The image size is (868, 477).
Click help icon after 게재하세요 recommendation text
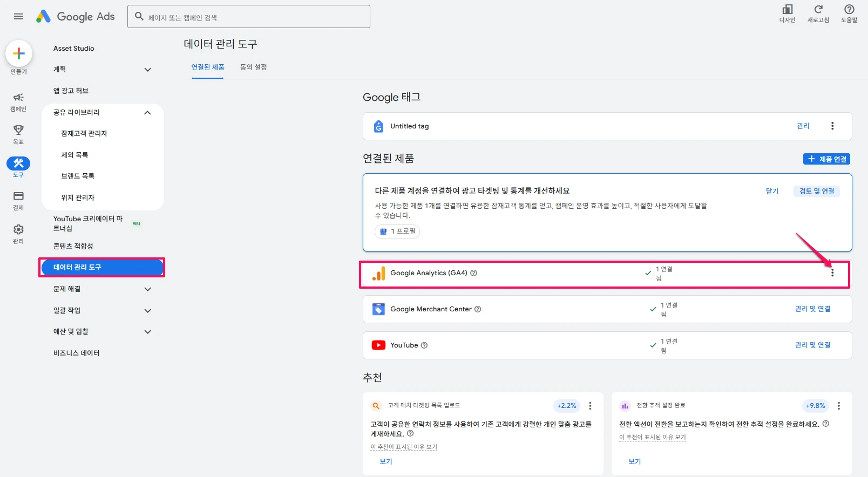(x=410, y=433)
